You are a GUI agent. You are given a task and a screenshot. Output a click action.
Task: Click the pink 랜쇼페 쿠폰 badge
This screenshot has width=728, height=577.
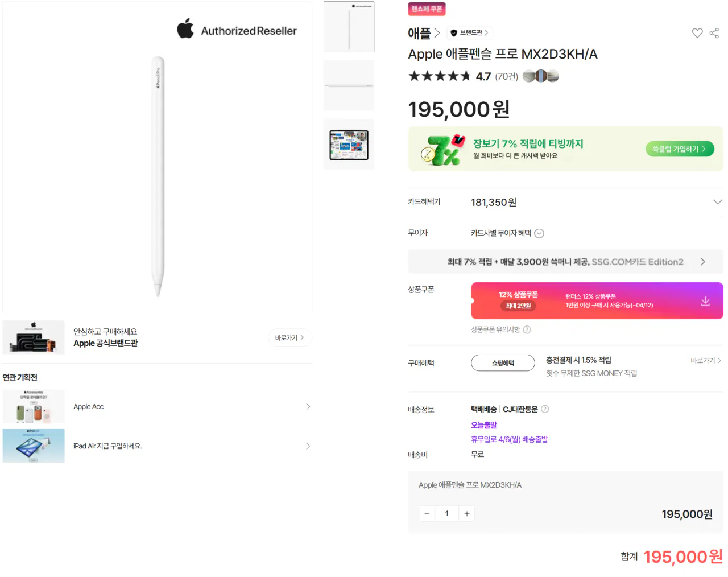(x=427, y=9)
